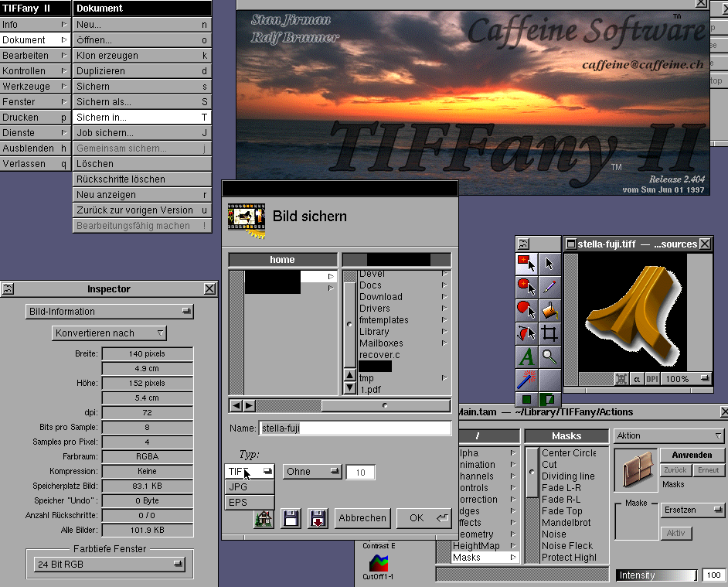Screen dimensions: 728x587
Task: Open the 24 Bit RGB depth dropdown
Action: [x=108, y=565]
